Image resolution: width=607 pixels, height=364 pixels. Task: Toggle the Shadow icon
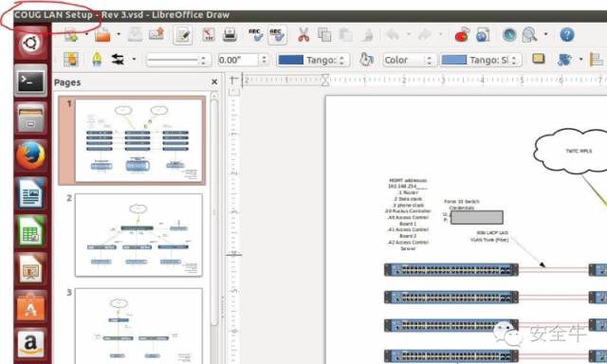(539, 59)
